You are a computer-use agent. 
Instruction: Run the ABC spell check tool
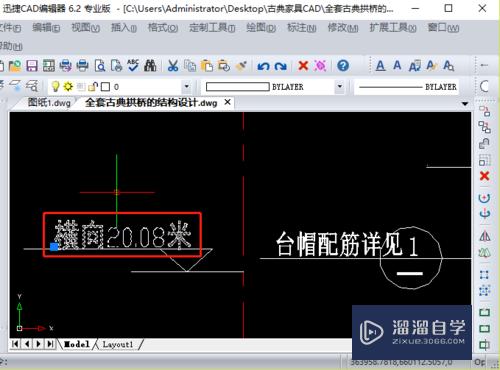point(133,66)
